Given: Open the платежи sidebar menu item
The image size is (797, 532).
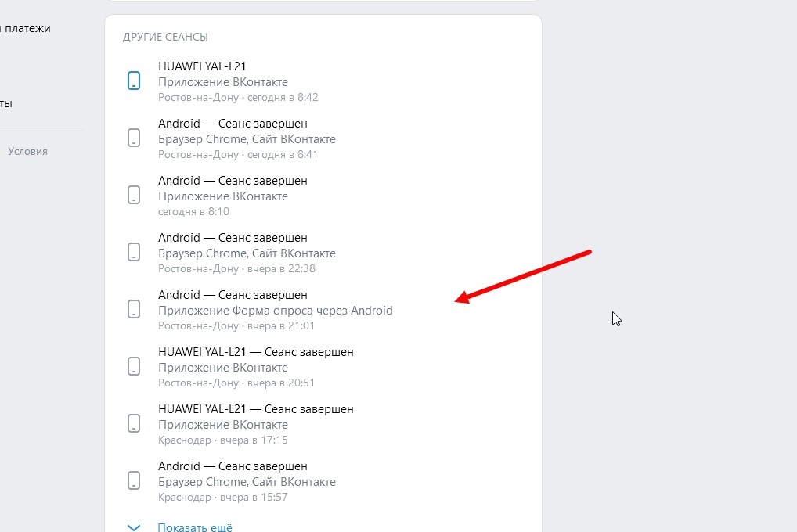Looking at the screenshot, I should tap(27, 28).
